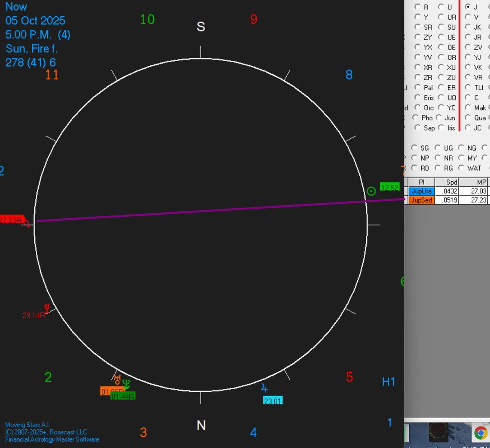Click the MP column header
Image resolution: width=490 pixels, height=448 pixels.
coord(474,182)
